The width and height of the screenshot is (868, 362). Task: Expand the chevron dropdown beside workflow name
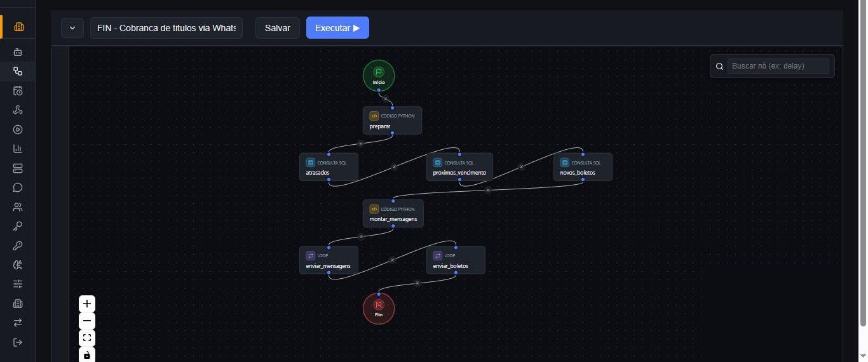click(x=72, y=28)
